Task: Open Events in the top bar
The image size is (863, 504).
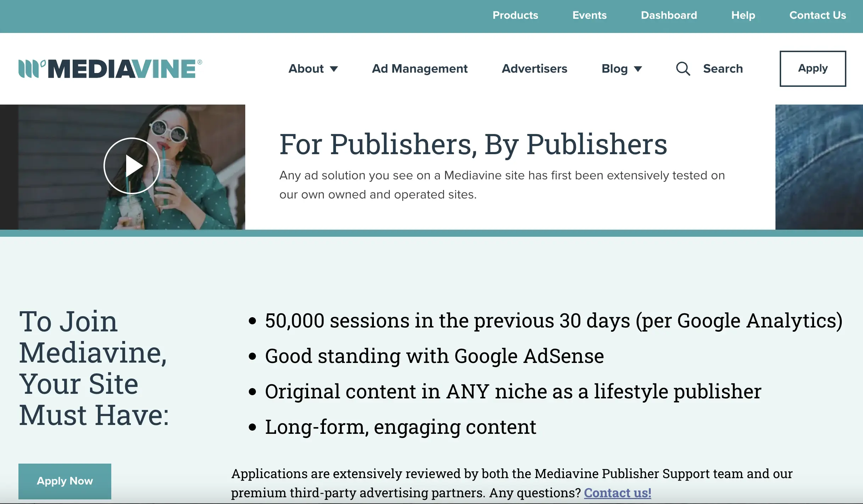Action: pos(589,15)
